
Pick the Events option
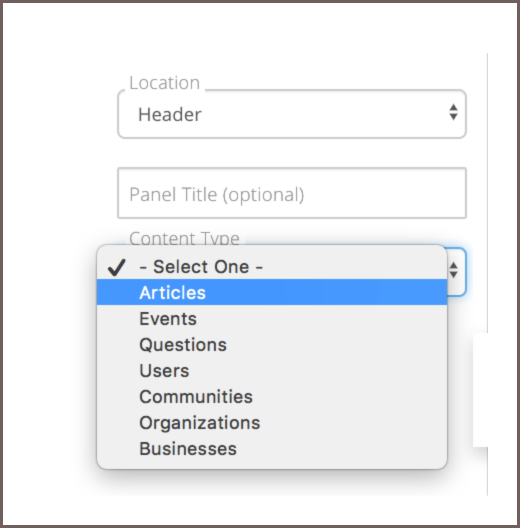click(x=272, y=318)
